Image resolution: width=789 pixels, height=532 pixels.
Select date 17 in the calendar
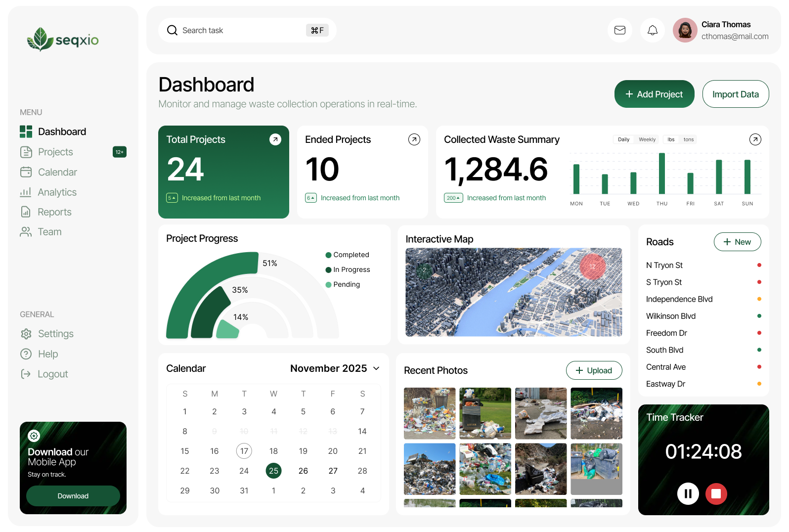[x=244, y=451]
